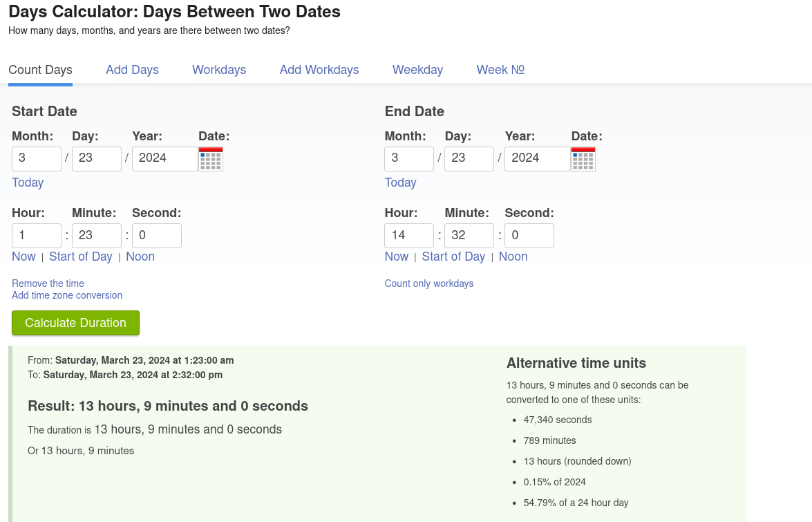812x522 pixels.
Task: Click Start of Day under End Date
Action: pos(453,257)
